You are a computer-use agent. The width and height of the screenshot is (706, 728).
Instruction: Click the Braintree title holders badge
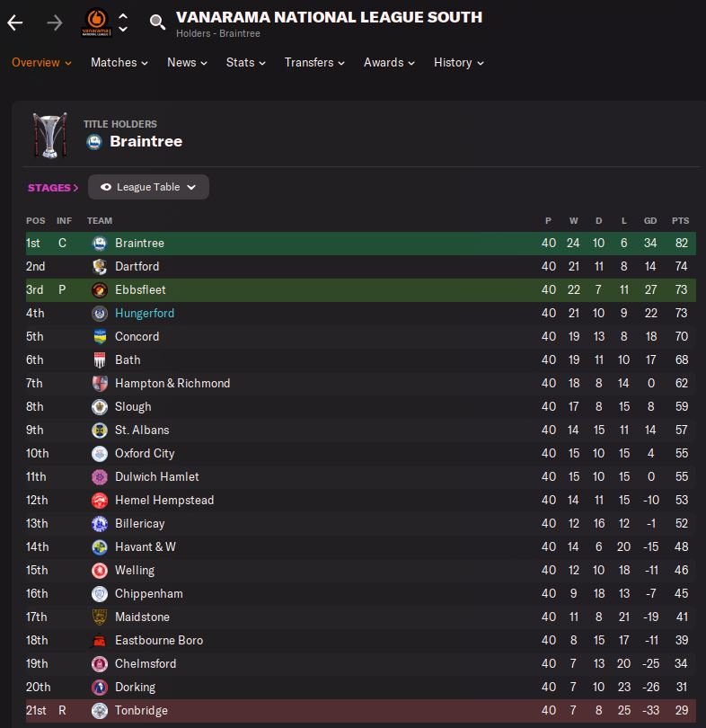(x=94, y=141)
